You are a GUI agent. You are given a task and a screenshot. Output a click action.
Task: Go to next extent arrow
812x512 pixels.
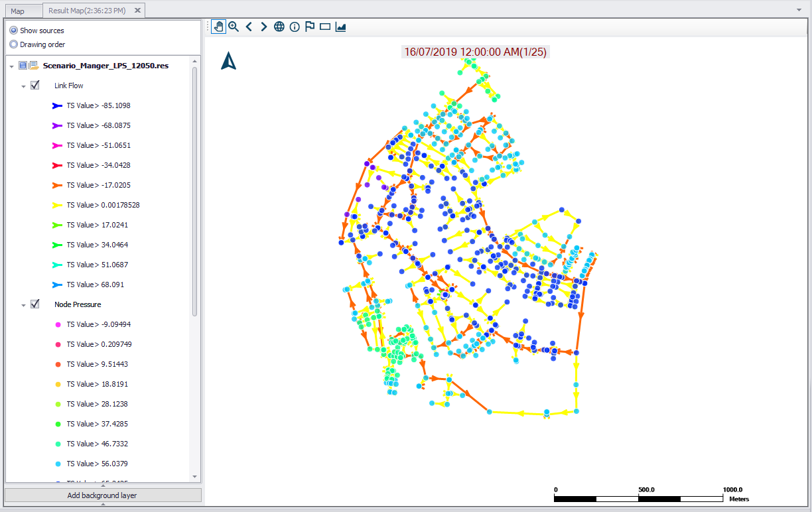[x=264, y=27]
